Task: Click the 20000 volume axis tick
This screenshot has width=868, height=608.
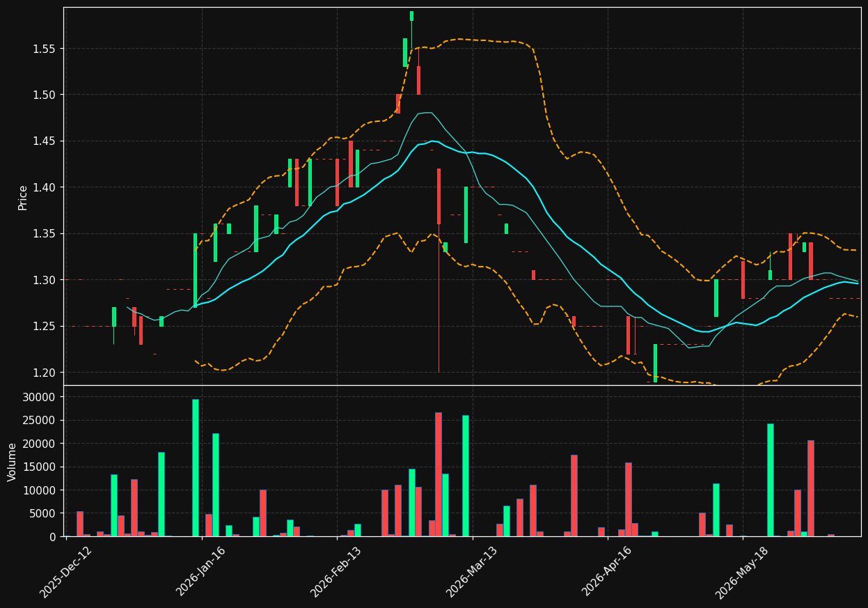Action: click(40, 444)
